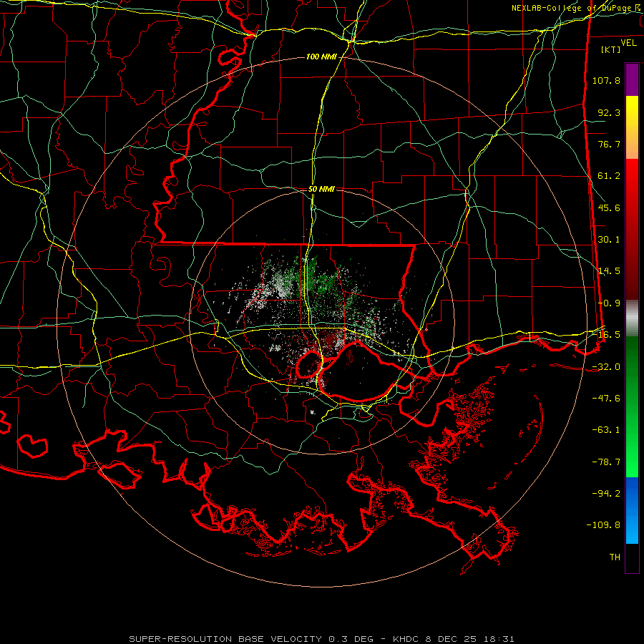Viewport: 644px width, 644px height.
Task: Click the 100 NMI range ring label
Action: coord(321,57)
